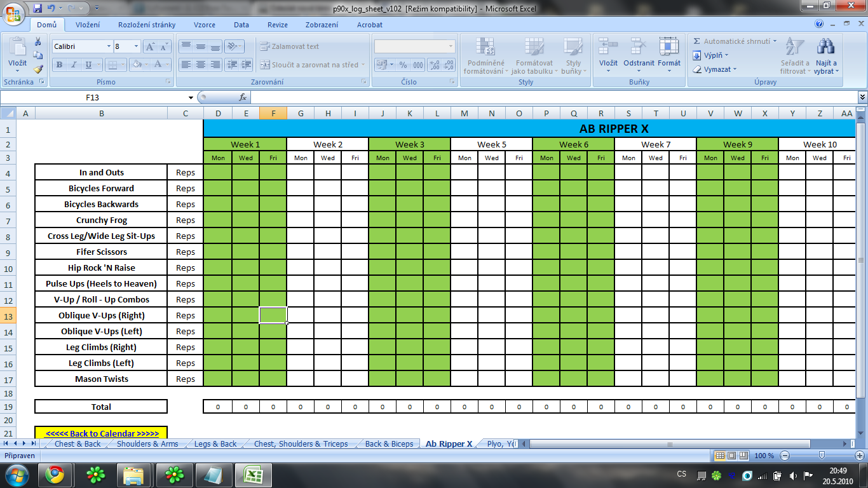This screenshot has height=488, width=868.
Task: Pick the Format Painter brush
Action: (x=37, y=69)
